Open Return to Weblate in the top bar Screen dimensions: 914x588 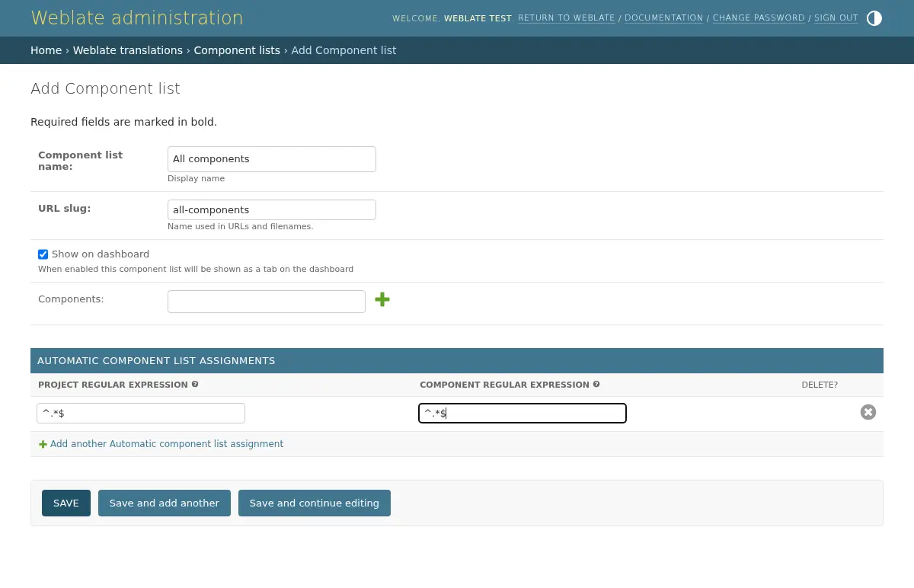pos(567,18)
